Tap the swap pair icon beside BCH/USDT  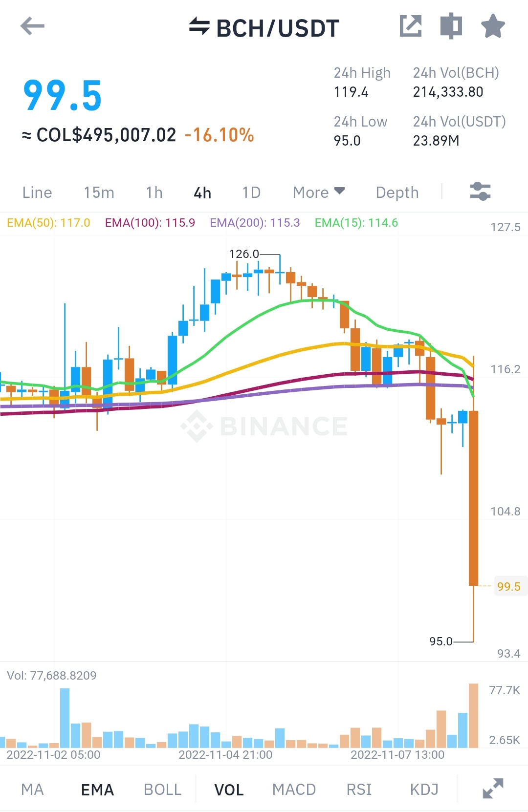tap(199, 27)
